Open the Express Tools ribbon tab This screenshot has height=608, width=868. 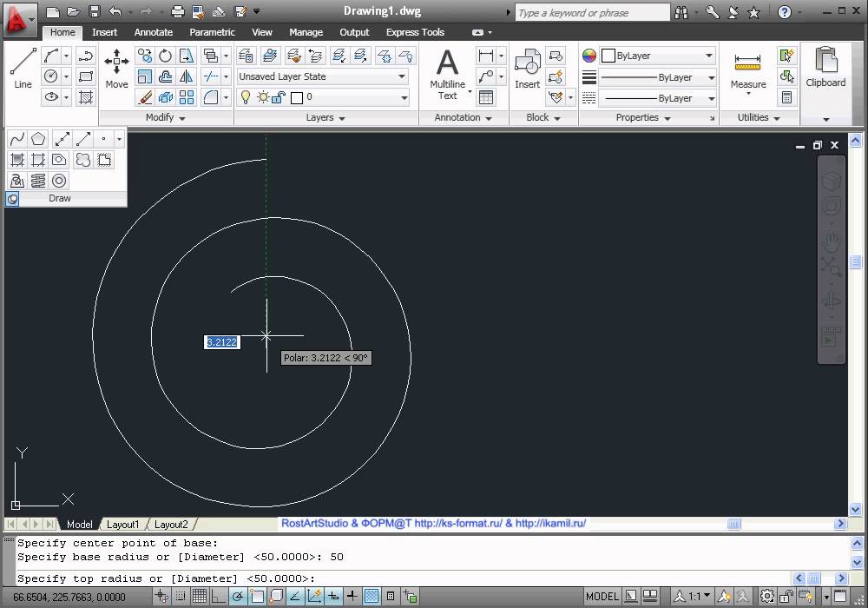(x=415, y=32)
